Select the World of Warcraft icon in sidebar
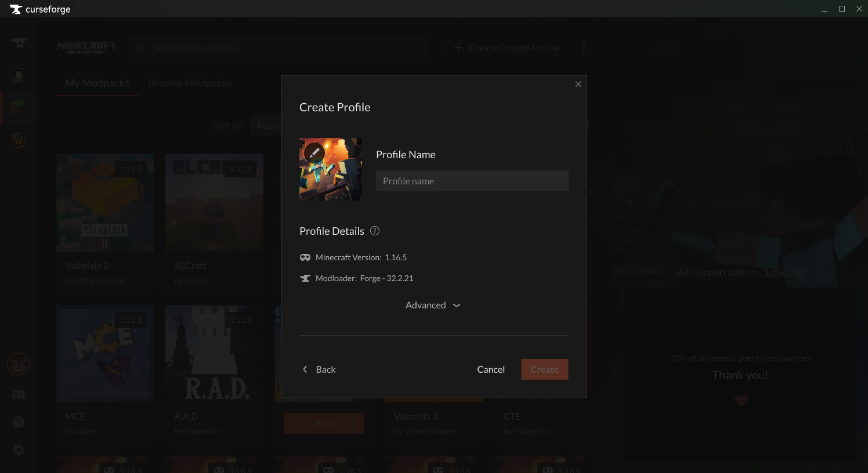Viewport: 868px width, 473px height. pyautogui.click(x=19, y=140)
